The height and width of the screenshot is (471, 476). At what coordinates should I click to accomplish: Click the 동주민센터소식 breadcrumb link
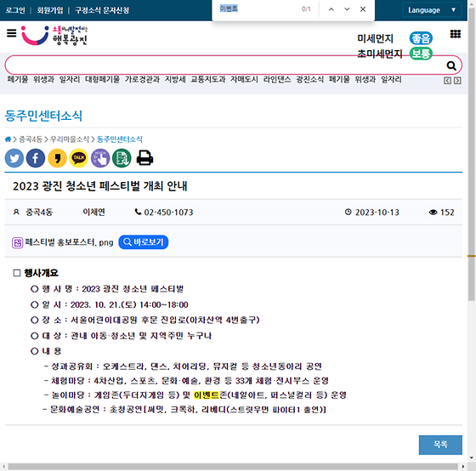pyautogui.click(x=120, y=139)
